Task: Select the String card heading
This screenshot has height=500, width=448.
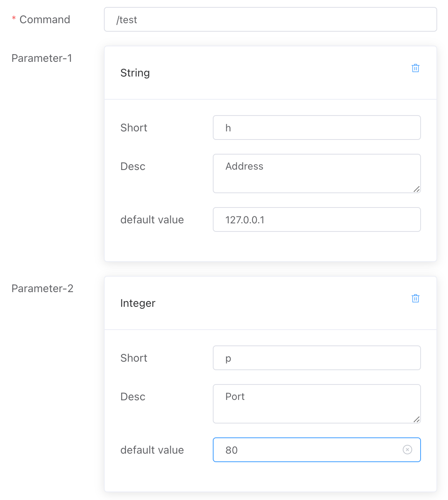Action: pyautogui.click(x=135, y=73)
